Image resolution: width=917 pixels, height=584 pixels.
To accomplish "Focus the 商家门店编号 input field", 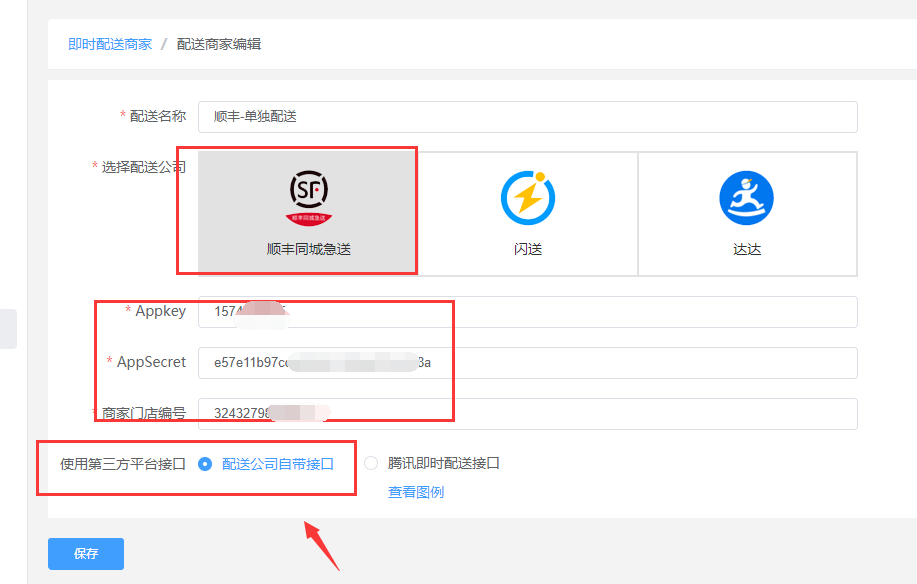I will [527, 413].
